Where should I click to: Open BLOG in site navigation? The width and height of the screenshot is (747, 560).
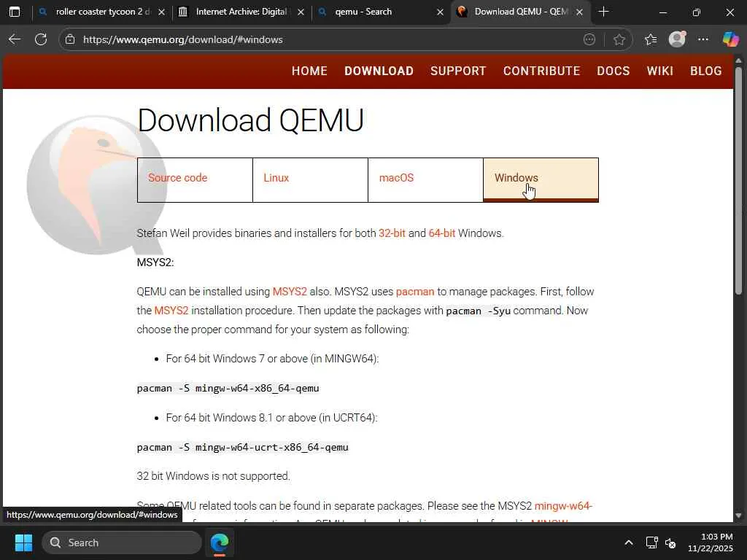click(x=705, y=71)
